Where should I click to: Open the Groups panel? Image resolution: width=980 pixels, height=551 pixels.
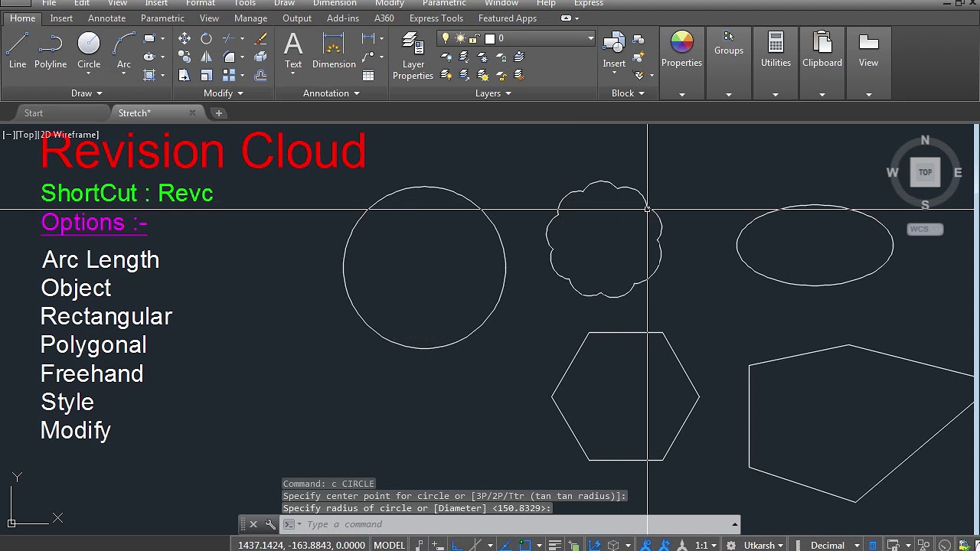click(x=729, y=44)
